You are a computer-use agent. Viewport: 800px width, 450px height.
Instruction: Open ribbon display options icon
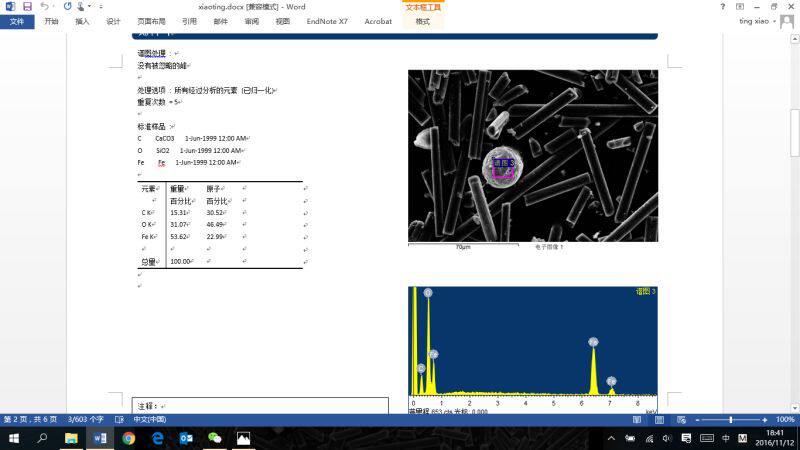click(740, 7)
